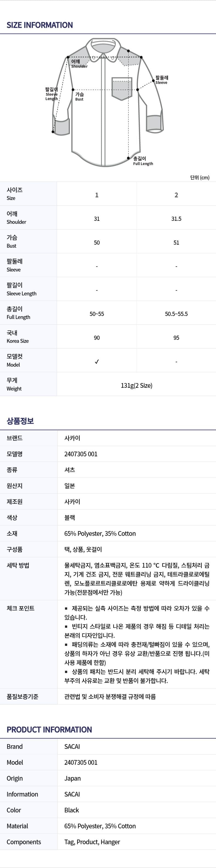Click the Bust label on the shirt diagram
Image resolution: width=216 pixels, height=868 pixels.
point(79,97)
